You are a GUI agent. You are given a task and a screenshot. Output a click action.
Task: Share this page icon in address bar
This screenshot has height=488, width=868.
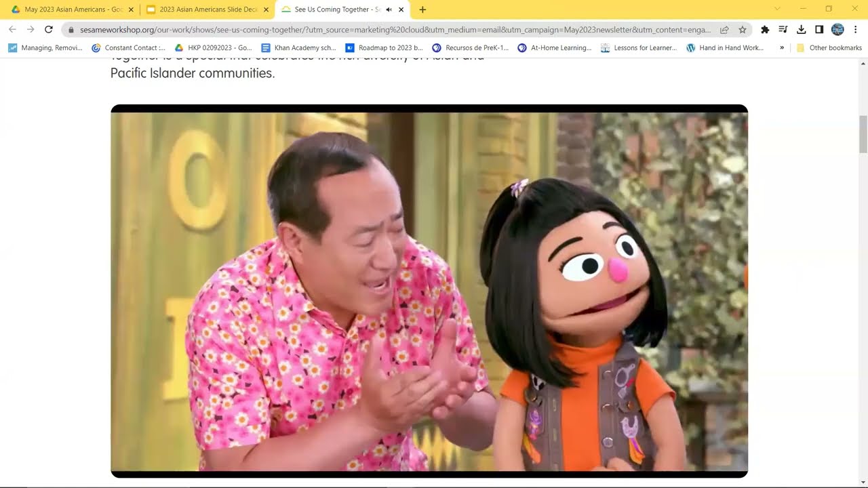click(724, 30)
